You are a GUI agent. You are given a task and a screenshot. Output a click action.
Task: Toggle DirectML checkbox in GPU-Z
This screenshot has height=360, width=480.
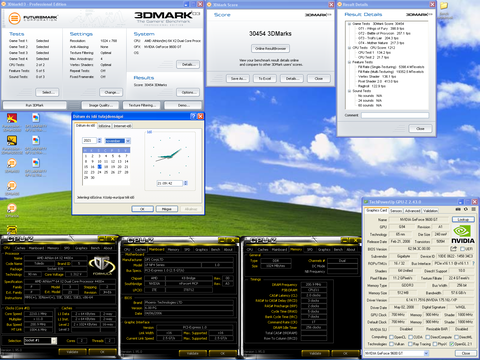coord(457,337)
